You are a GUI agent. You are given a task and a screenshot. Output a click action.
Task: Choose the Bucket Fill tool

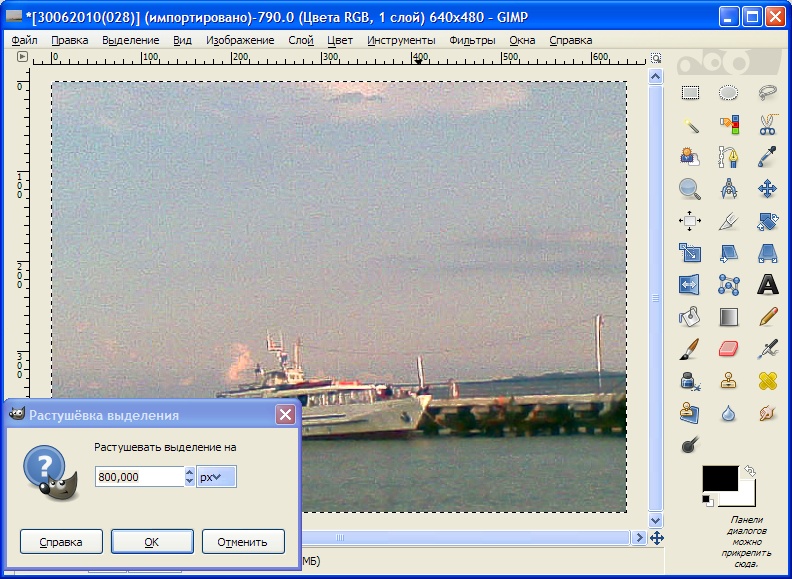click(x=690, y=316)
